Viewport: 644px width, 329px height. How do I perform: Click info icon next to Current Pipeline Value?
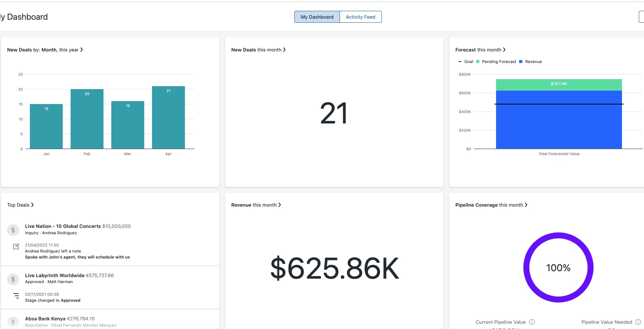coord(532,322)
